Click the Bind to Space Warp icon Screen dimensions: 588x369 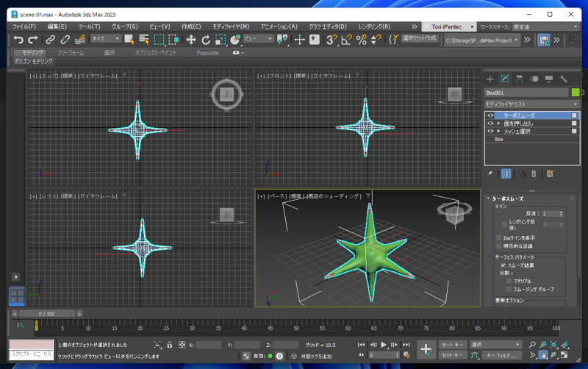click(80, 40)
